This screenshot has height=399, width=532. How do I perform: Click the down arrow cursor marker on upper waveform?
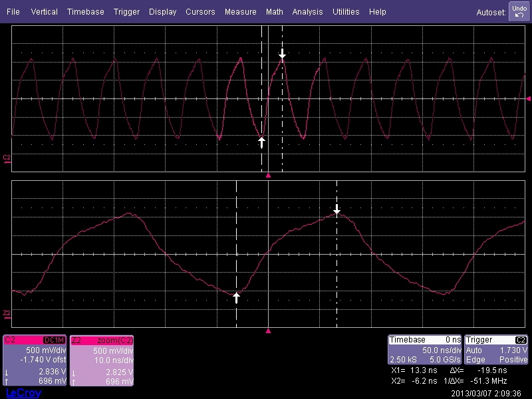click(x=282, y=53)
